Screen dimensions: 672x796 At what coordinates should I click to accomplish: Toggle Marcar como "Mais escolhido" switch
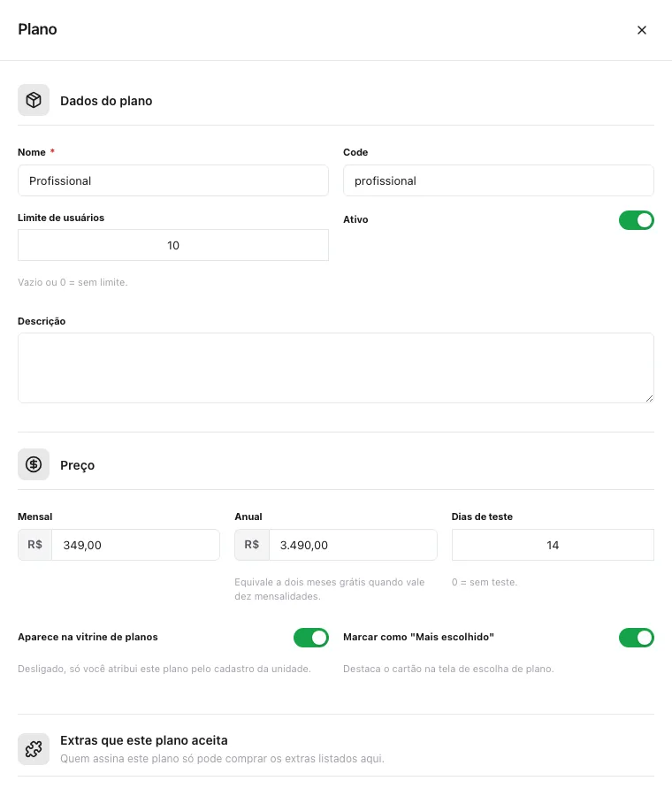point(636,638)
